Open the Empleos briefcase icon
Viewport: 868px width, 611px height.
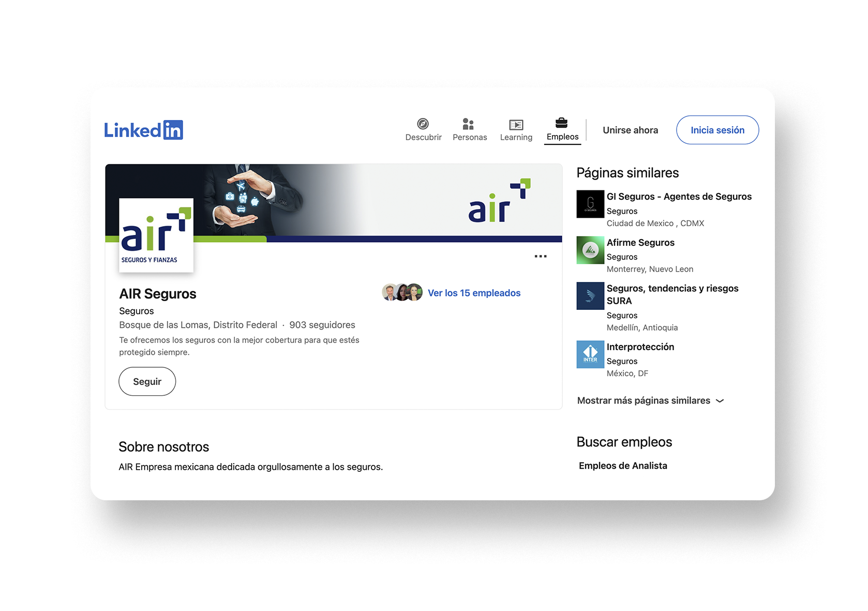pyautogui.click(x=561, y=123)
